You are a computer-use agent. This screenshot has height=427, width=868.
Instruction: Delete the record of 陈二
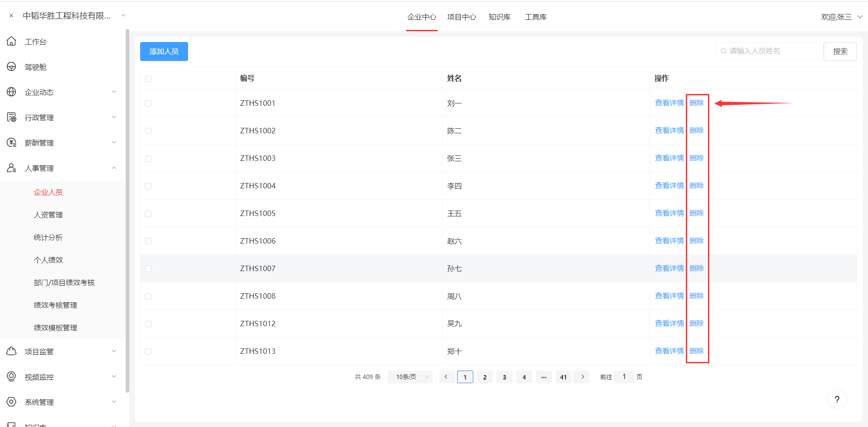pos(697,131)
